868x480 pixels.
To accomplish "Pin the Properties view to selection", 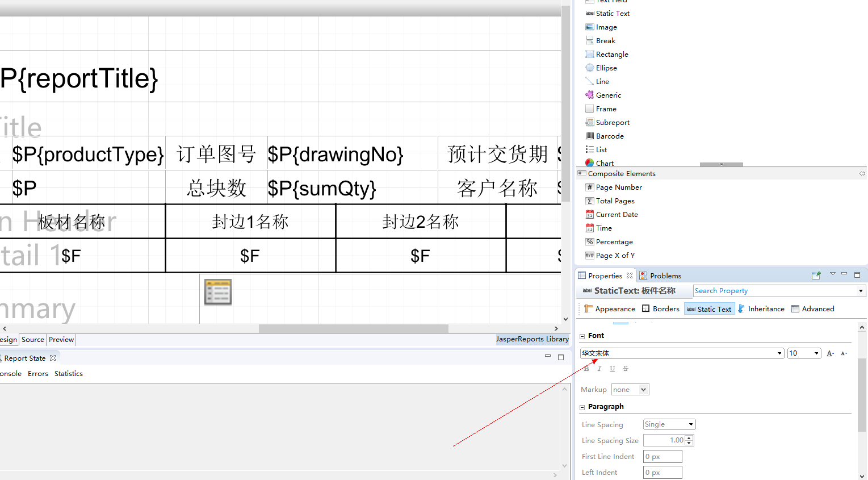I will pyautogui.click(x=816, y=276).
